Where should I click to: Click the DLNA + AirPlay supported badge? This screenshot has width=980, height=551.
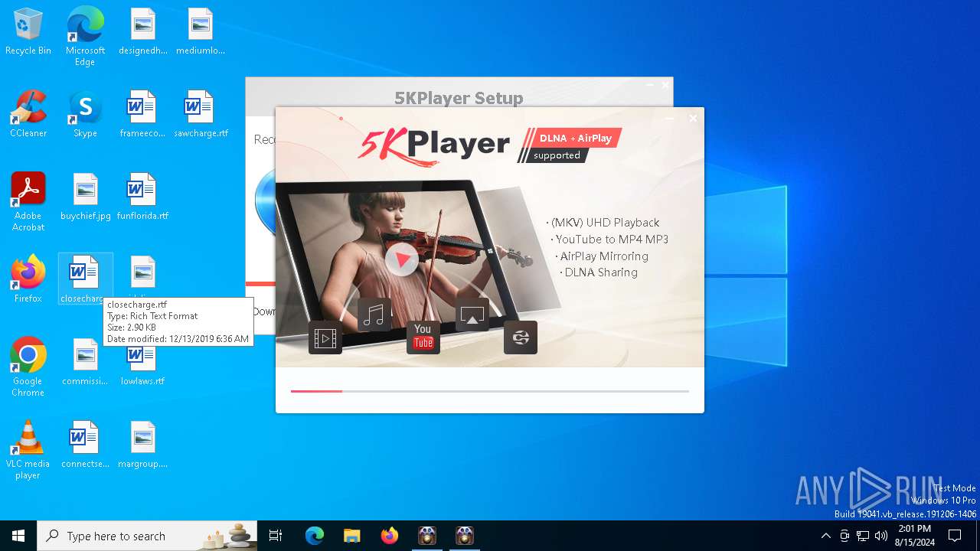[570, 145]
